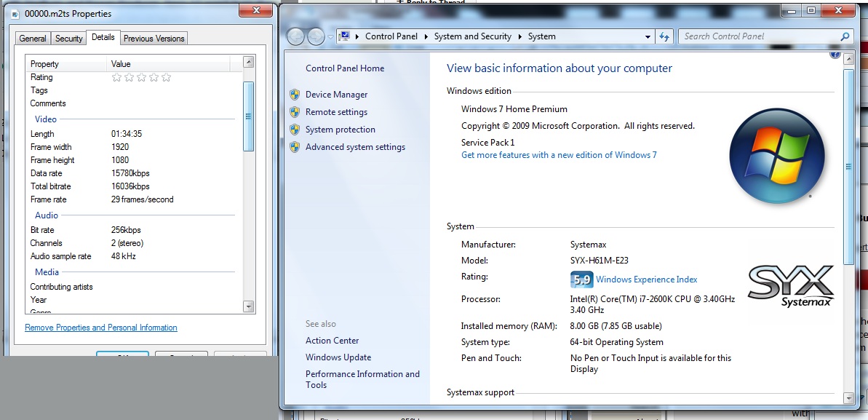The width and height of the screenshot is (868, 420).
Task: Click the shield icon beside Device Manager
Action: [295, 94]
